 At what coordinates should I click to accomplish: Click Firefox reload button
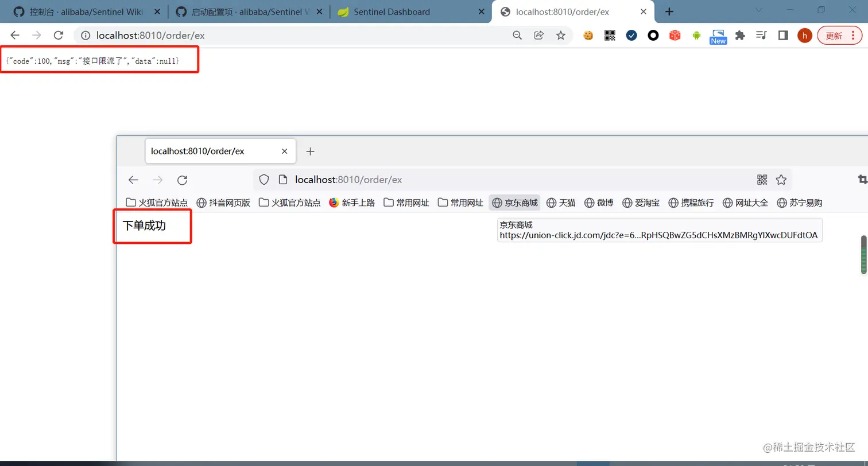(183, 180)
